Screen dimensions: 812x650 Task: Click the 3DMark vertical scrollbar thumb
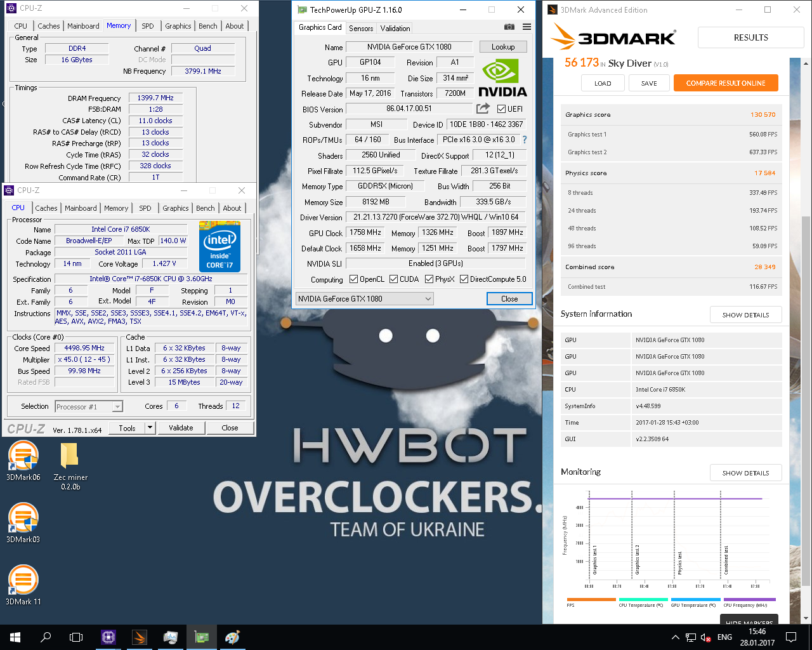tap(806, 400)
